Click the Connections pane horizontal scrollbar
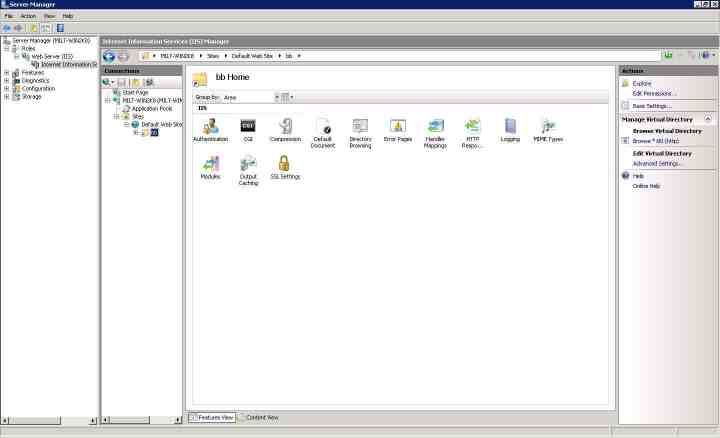Viewport: 720px width, 438px height. 141,420
